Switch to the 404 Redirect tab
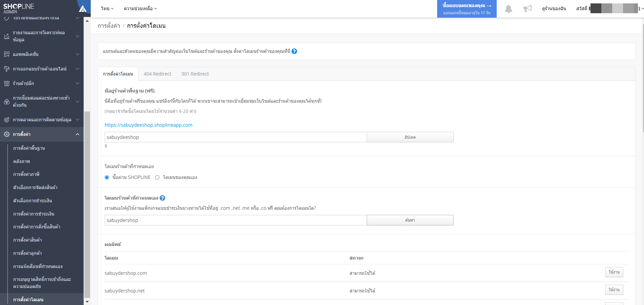The image size is (644, 305). tap(157, 74)
